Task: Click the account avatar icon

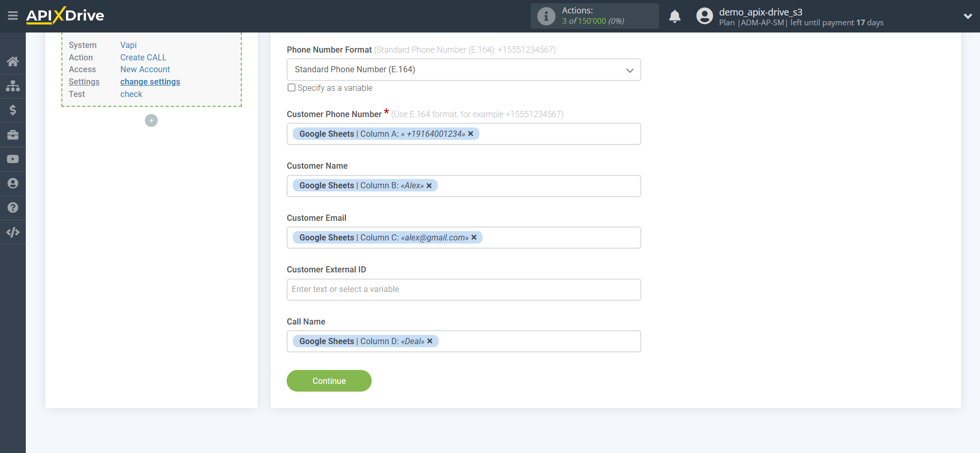Action: point(704,16)
